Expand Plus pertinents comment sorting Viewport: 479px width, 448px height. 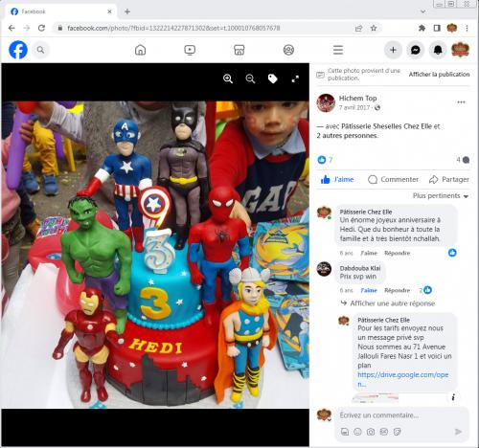[x=441, y=195]
